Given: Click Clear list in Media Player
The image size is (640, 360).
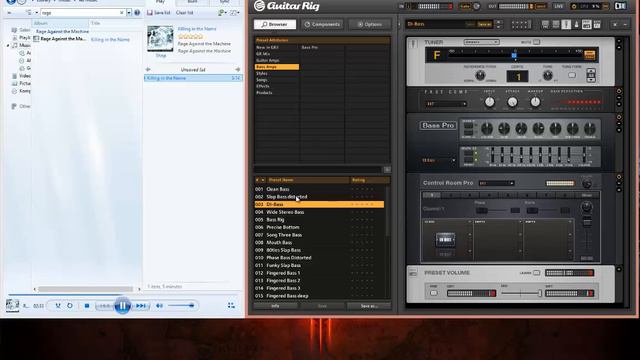Looking at the screenshot, I should 184,13.
